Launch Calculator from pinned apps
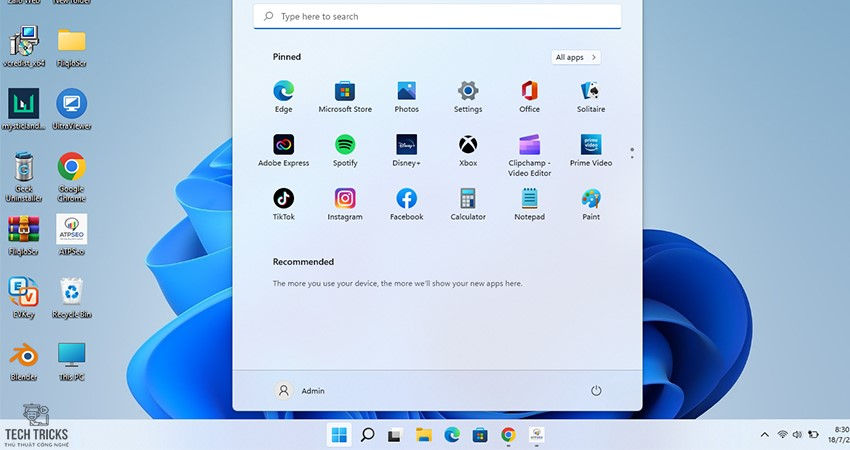This screenshot has height=450, width=850. 468,204
